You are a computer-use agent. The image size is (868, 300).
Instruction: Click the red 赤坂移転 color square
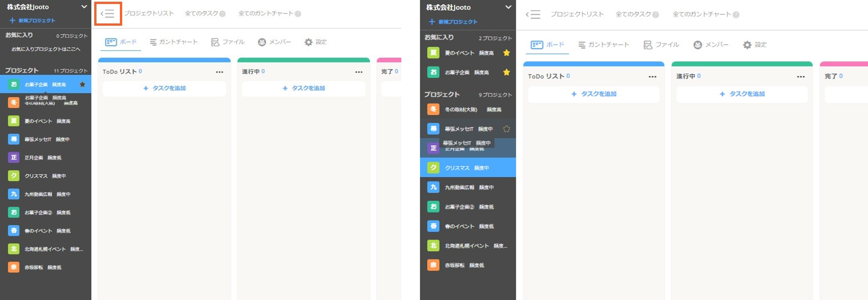click(x=14, y=267)
